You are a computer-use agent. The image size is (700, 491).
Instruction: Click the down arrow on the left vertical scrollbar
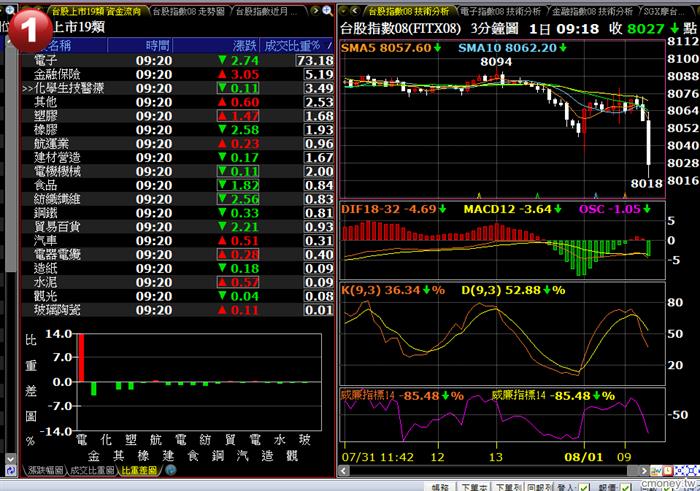coord(10,458)
